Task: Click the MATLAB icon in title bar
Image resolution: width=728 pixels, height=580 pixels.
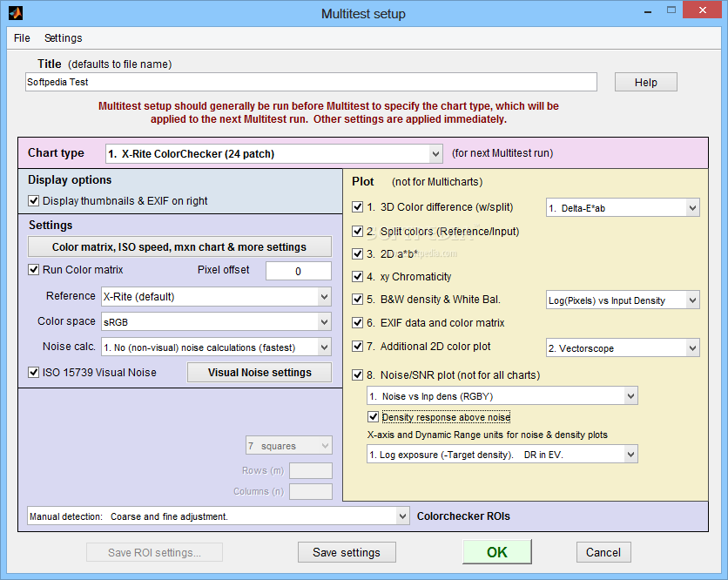Action: 16,13
